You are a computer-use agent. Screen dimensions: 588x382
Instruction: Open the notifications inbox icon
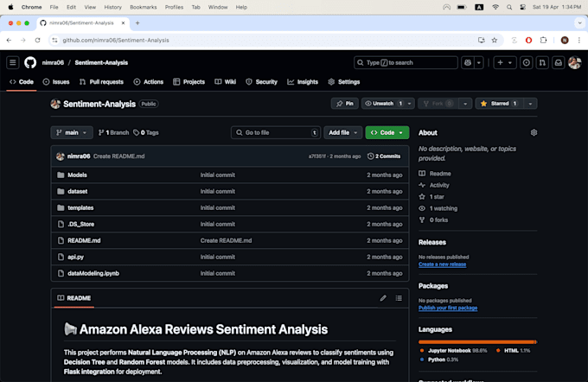point(559,62)
